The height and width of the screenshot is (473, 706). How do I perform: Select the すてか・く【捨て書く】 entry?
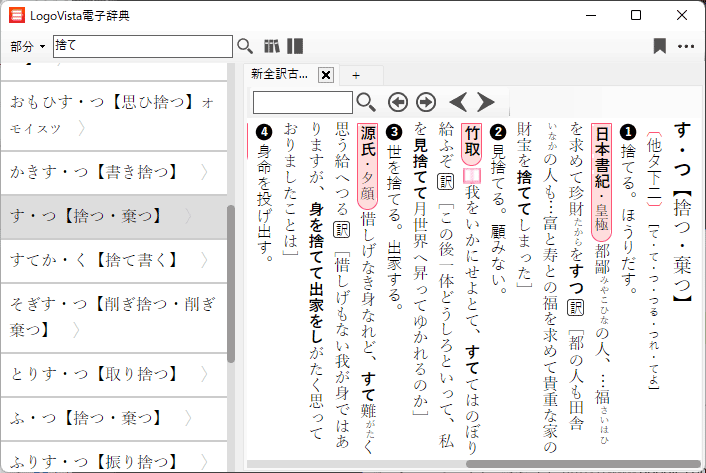[x=100, y=261]
